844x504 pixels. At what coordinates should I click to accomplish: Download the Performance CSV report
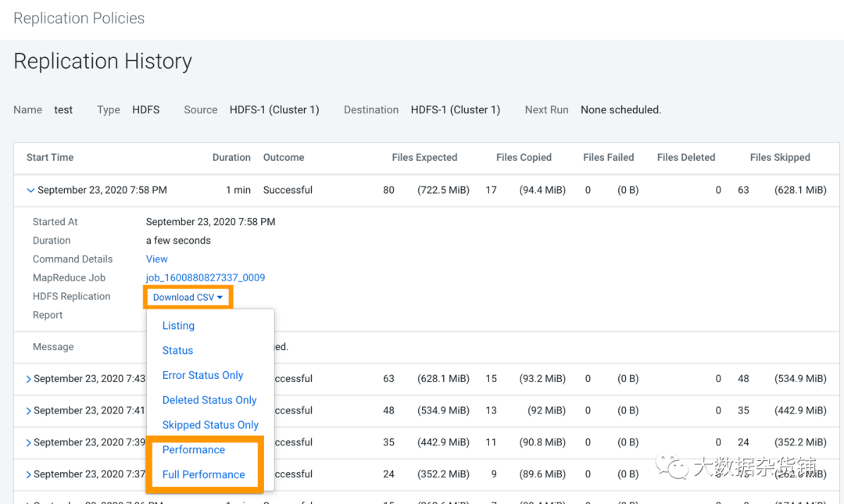click(194, 450)
